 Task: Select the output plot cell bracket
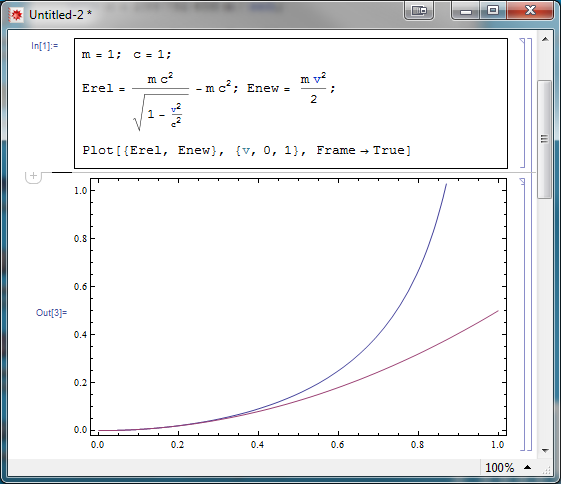click(x=522, y=314)
